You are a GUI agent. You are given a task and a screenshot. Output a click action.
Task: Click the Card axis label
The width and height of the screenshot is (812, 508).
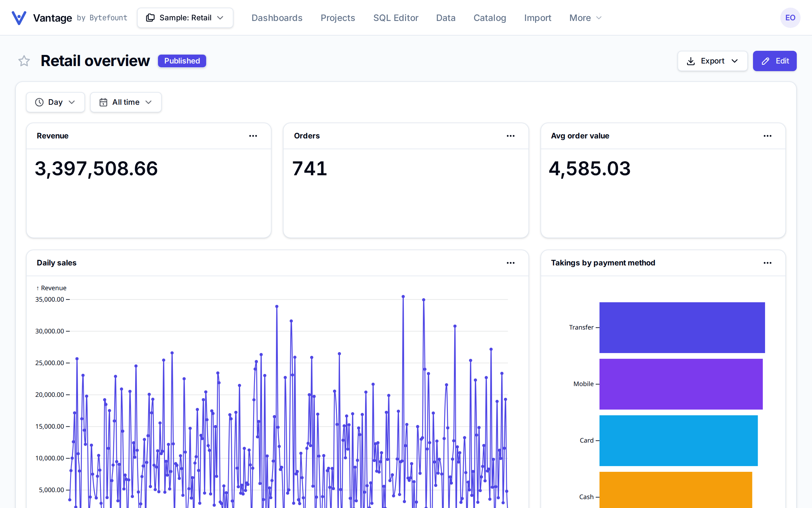point(586,440)
